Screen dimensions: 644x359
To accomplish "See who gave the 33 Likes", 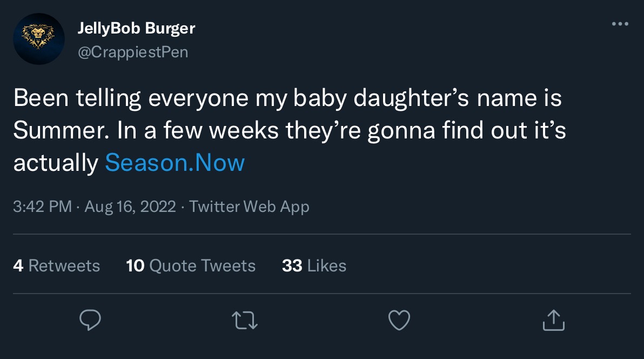I will (x=314, y=265).
